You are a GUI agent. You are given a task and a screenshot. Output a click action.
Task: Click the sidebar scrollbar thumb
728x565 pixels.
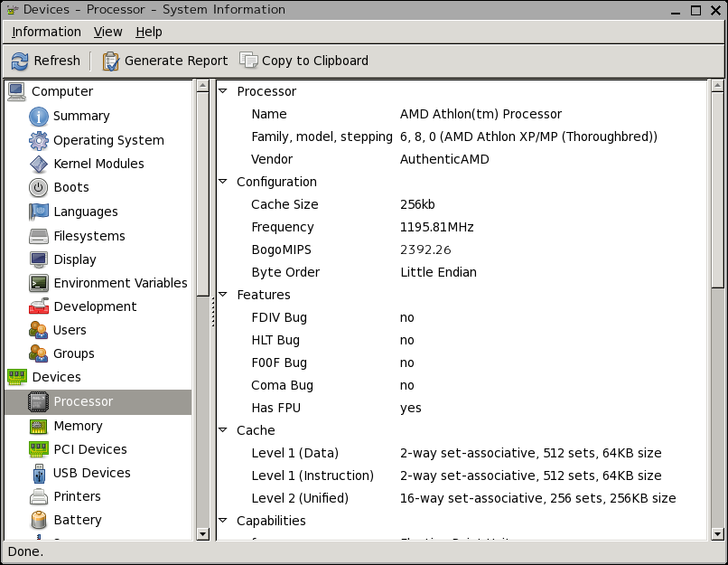203,193
